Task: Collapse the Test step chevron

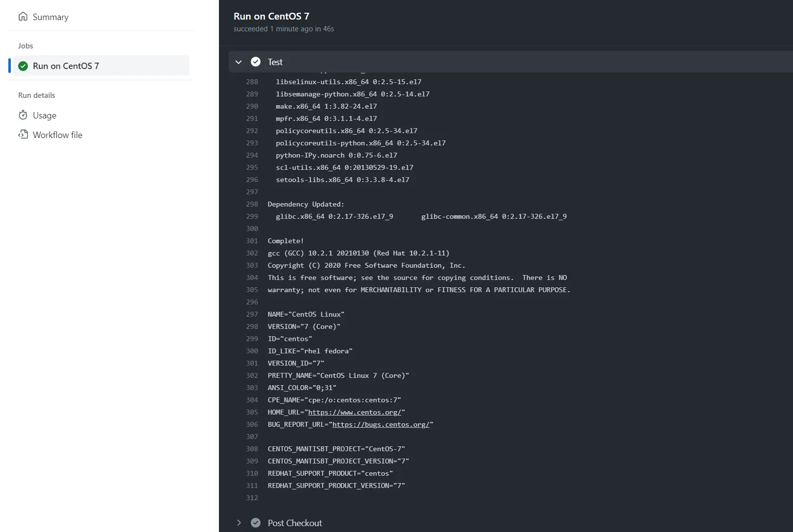Action: coord(239,62)
